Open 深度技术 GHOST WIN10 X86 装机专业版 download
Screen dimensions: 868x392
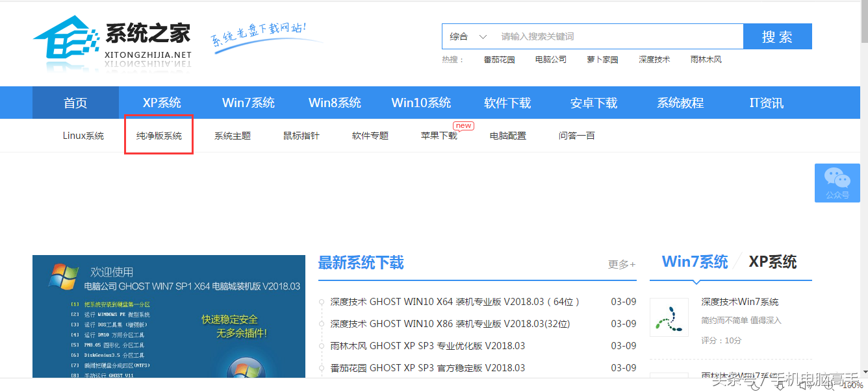tap(450, 324)
